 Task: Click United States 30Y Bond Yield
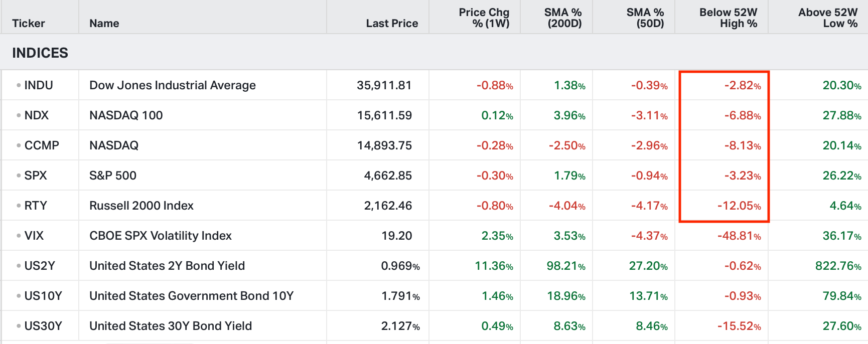171,326
